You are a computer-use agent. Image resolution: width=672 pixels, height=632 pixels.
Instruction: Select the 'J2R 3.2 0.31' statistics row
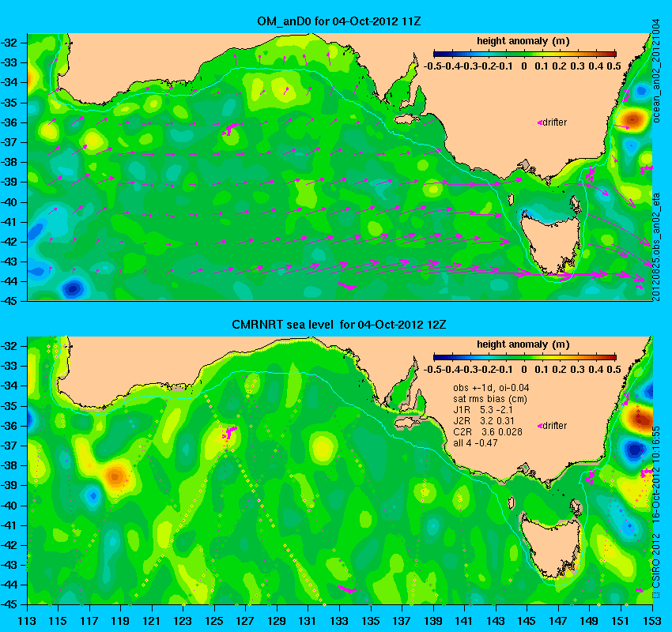click(x=483, y=421)
